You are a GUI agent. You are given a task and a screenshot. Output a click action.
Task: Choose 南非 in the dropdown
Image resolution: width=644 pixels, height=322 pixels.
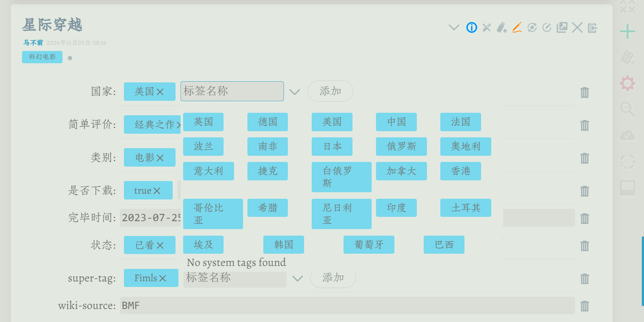[x=268, y=146]
